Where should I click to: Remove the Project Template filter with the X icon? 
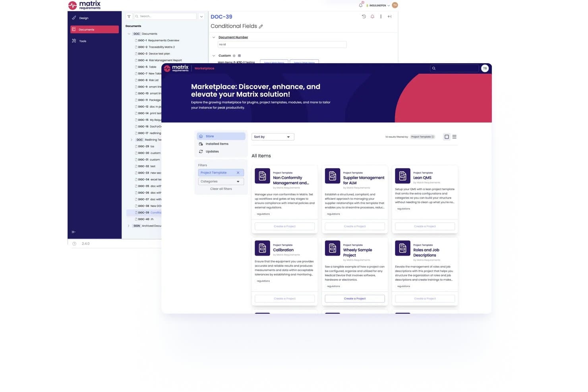[x=238, y=173]
